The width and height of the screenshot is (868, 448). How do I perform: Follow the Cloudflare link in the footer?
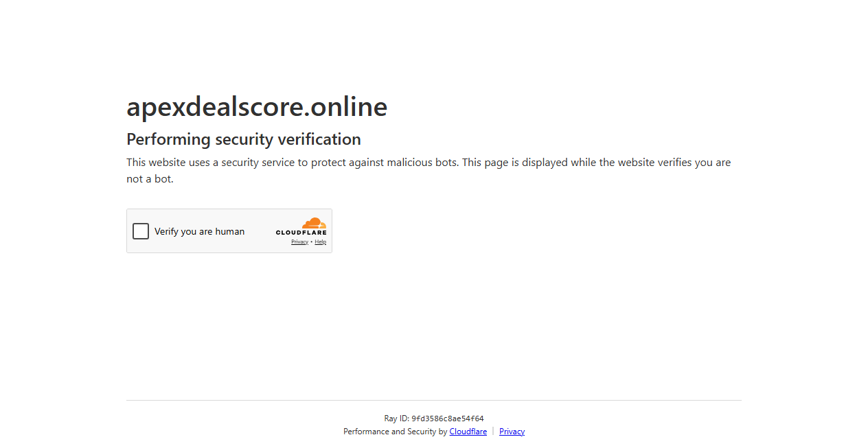pos(468,432)
